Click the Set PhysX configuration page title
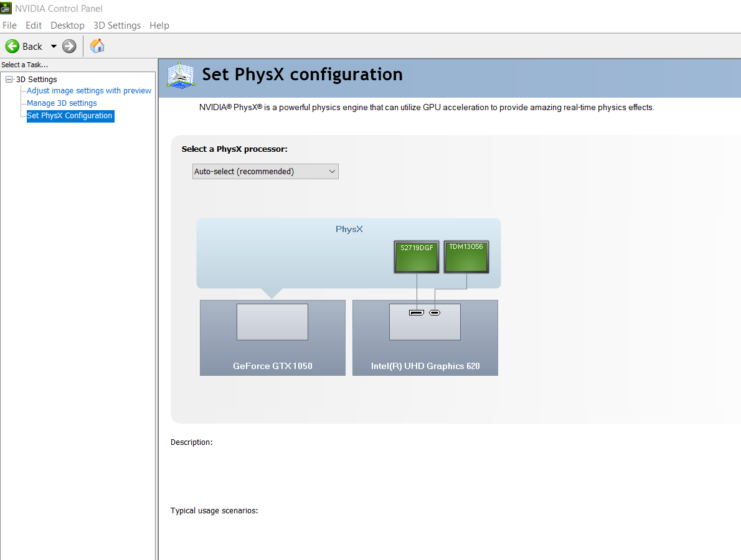 click(303, 75)
